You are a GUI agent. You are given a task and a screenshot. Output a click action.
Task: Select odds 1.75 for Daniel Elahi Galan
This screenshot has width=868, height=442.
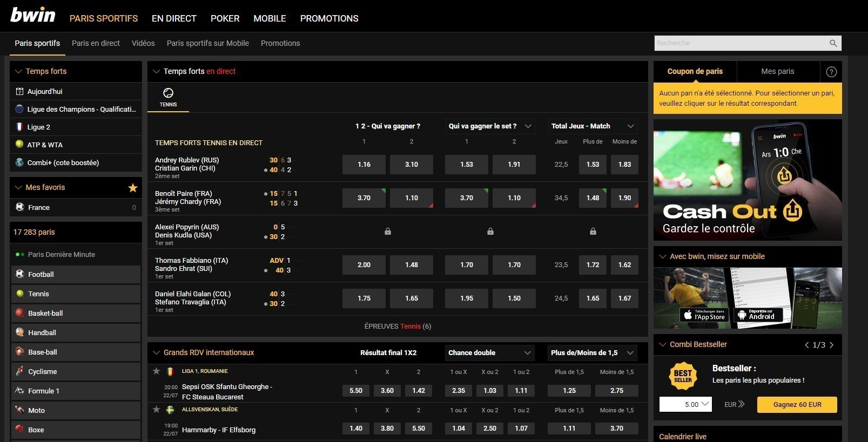(x=364, y=298)
